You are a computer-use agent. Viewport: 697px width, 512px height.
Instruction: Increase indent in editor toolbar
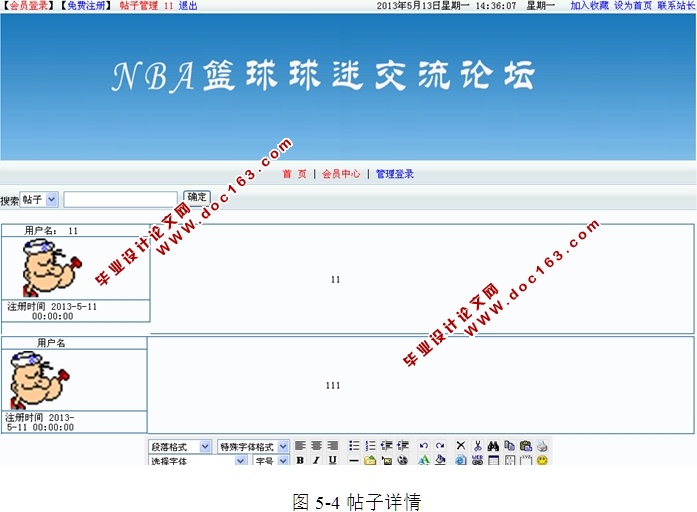(403, 445)
